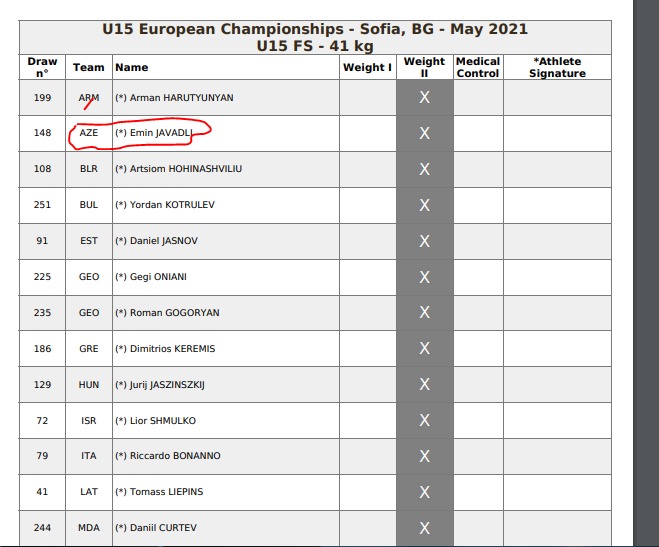Screen dimensions: 659x547
Task: Click the circled AZE team entry
Action: coord(89,133)
